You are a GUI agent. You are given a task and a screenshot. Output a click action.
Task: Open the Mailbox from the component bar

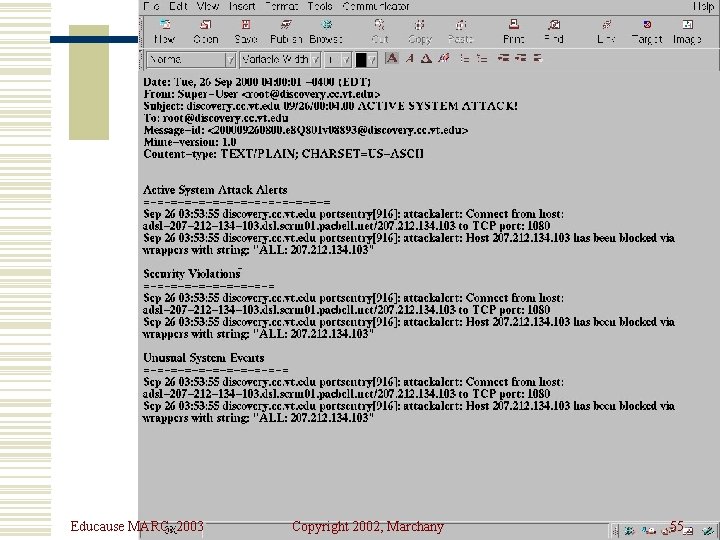pyautogui.click(x=648, y=531)
